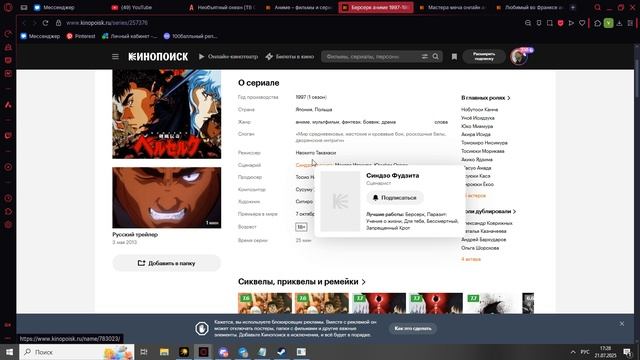
Task: Open voice actor Андрей Бархударов
Action: point(484,240)
